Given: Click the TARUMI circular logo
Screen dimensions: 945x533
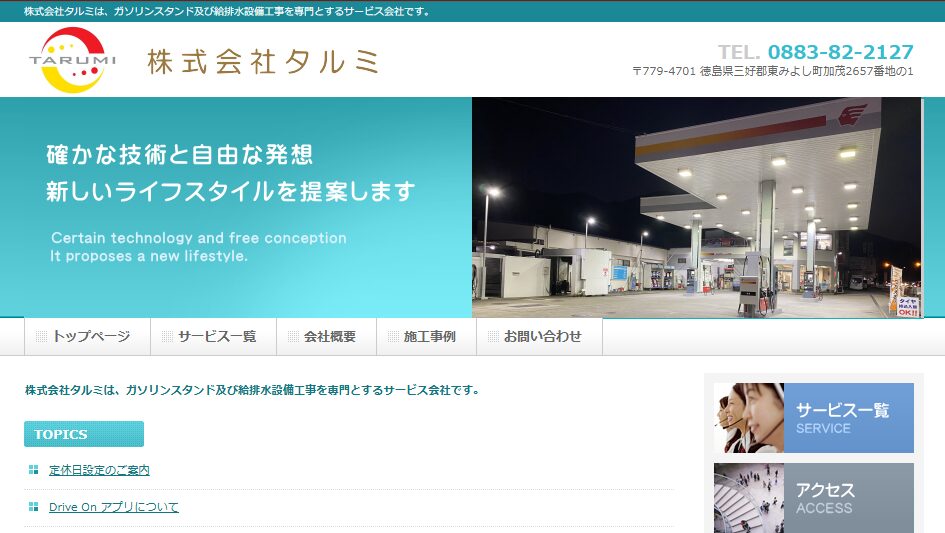Looking at the screenshot, I should 72,60.
